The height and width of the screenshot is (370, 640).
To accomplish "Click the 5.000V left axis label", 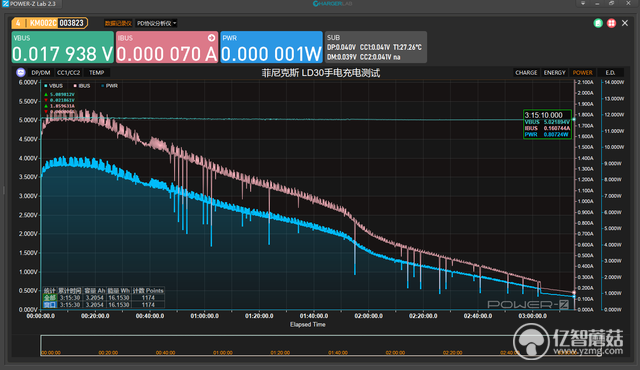I will coord(28,120).
